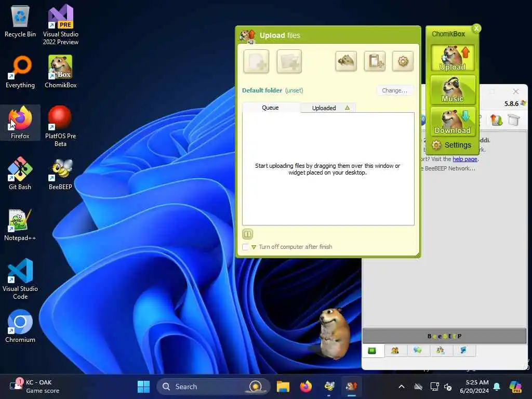Open the Recycle Bin desktop icon

[20, 22]
